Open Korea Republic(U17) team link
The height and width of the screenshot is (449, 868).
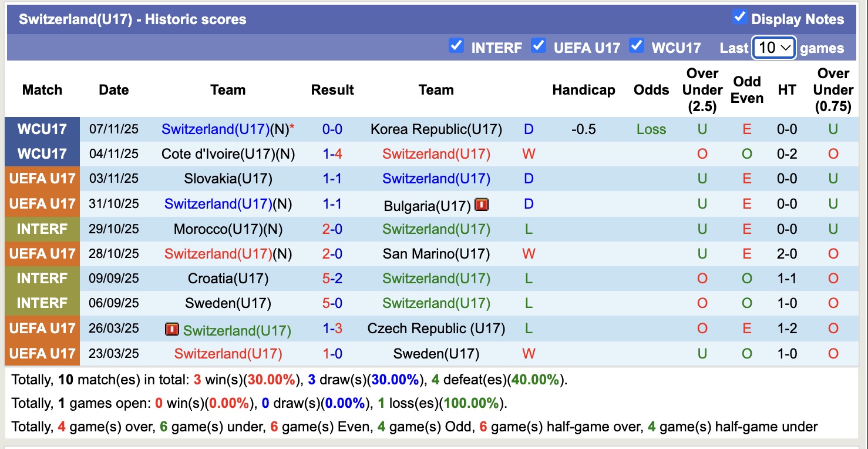(x=436, y=129)
